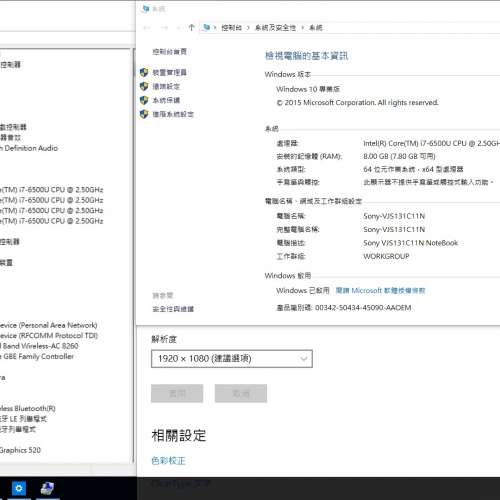Viewport: 500px width, 500px height.
Task: Select the GBE Family Controller row
Action: [x=37, y=356]
